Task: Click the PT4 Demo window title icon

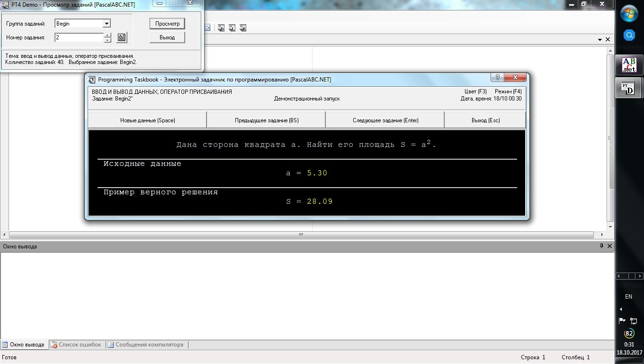Action: (6, 5)
